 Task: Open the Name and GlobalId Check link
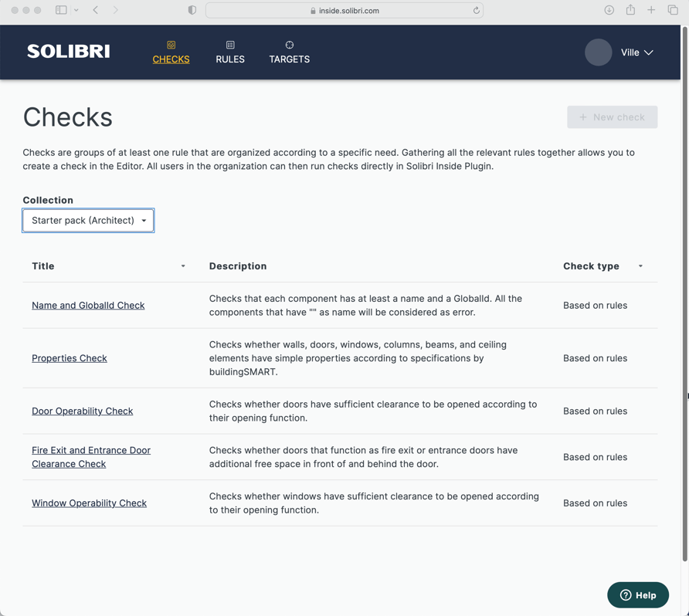tap(88, 306)
